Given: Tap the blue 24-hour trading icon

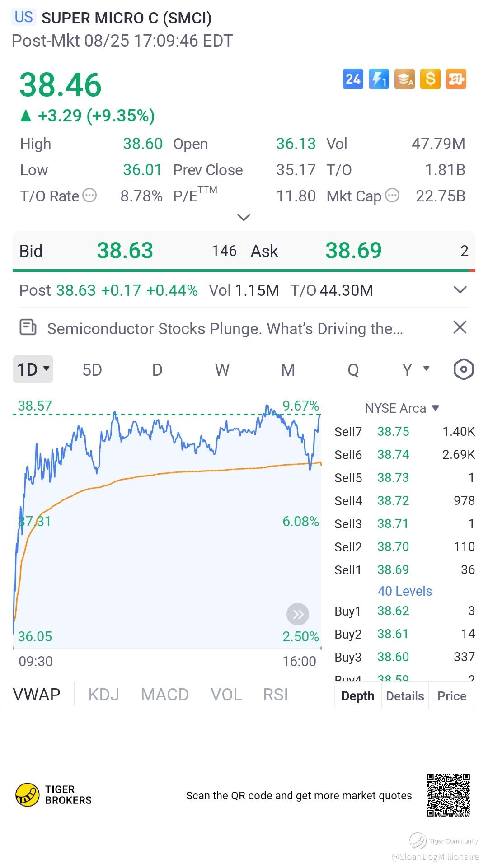Looking at the screenshot, I should coord(353,79).
